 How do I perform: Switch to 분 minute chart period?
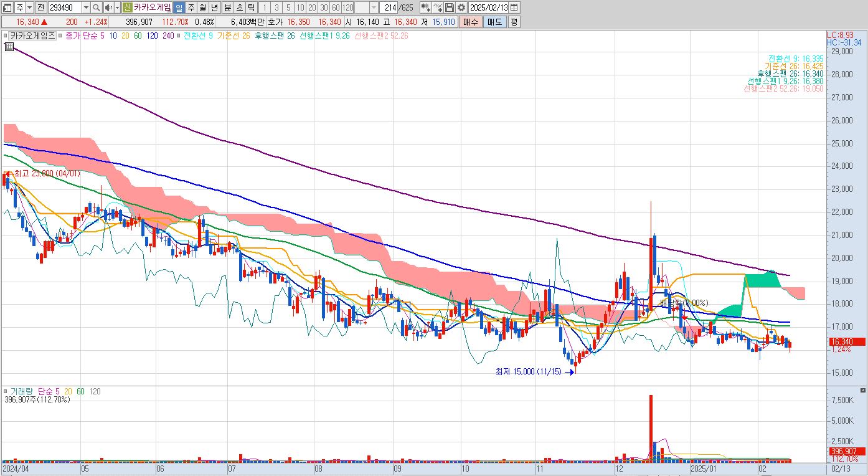point(227,7)
